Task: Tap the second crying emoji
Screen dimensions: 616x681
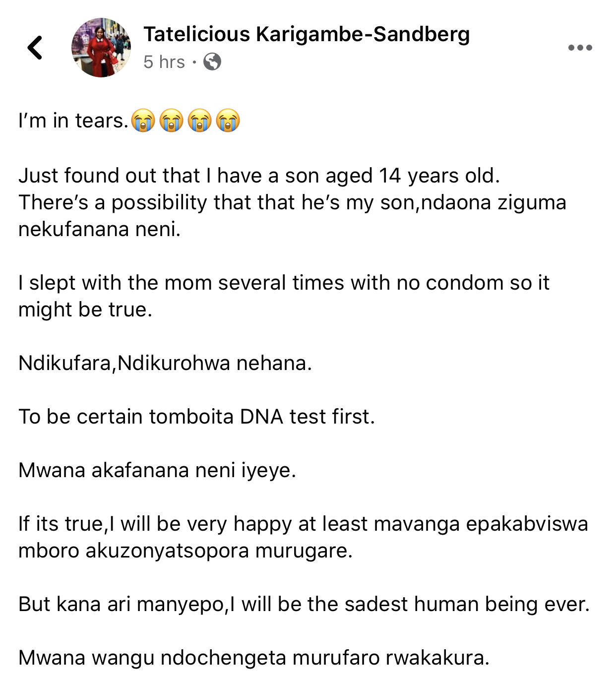Action: (172, 121)
